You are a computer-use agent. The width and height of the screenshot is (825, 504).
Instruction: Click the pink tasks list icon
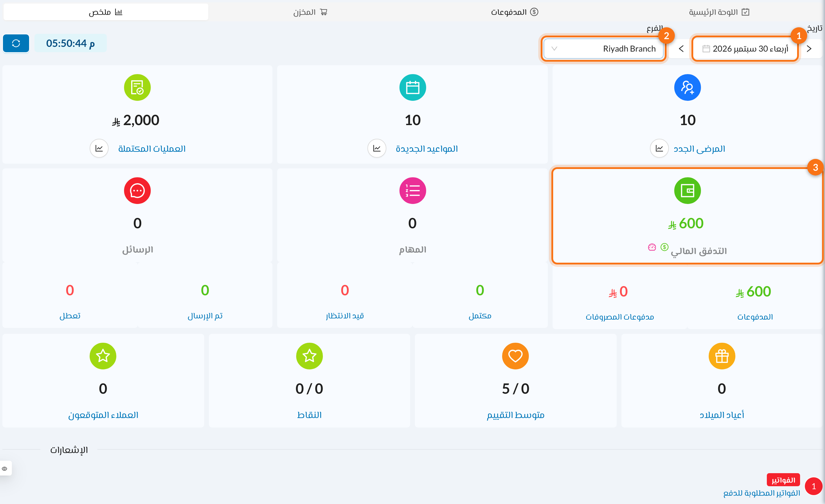412,191
